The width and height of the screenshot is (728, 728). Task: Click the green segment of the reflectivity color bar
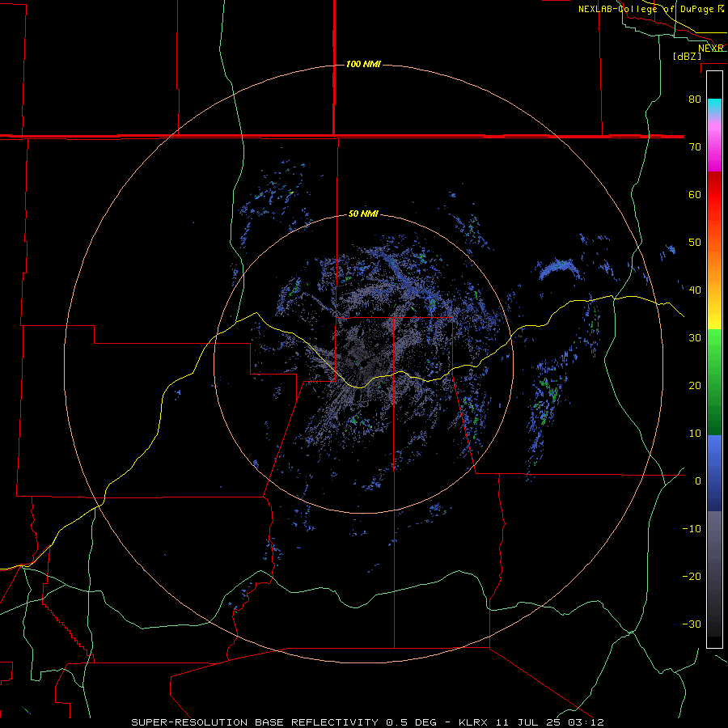[714, 382]
